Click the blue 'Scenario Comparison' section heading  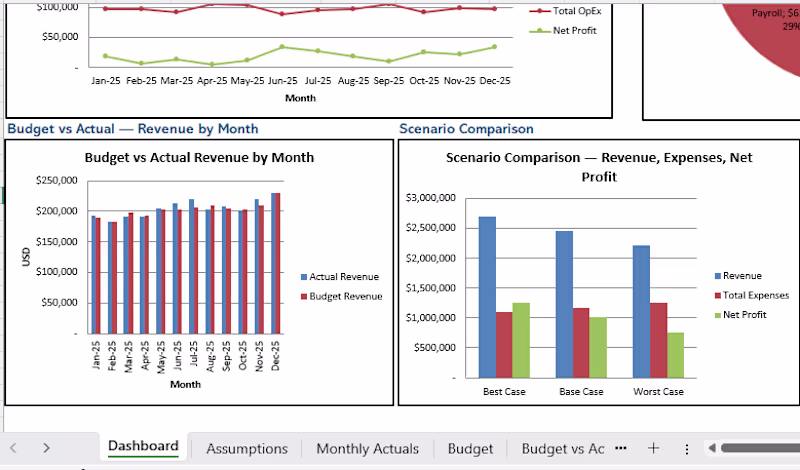466,129
